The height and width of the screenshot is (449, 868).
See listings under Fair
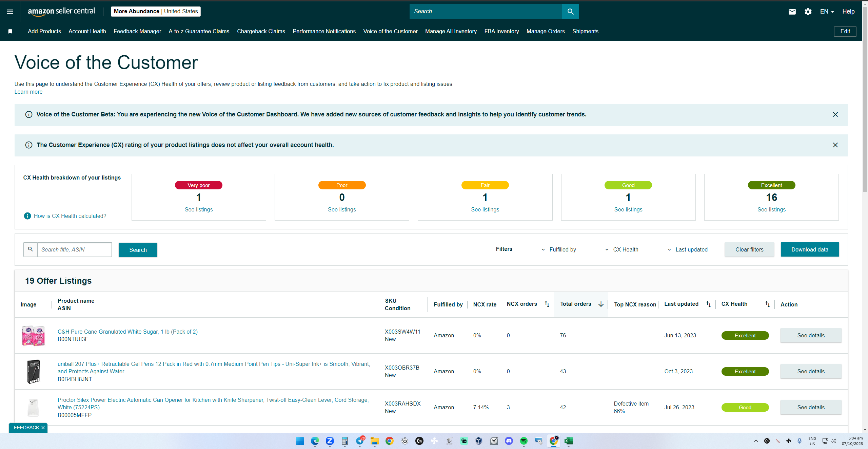pyautogui.click(x=485, y=209)
